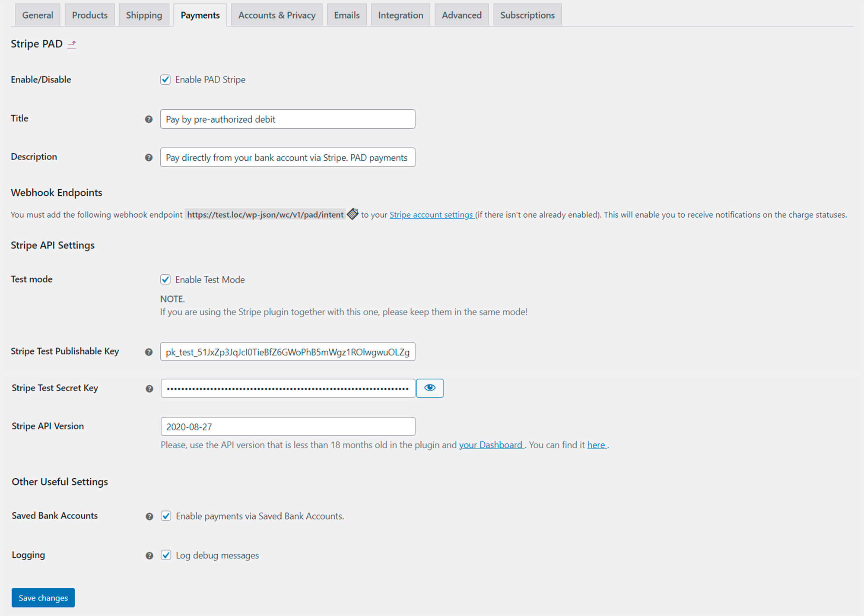Click the help icon next to Description
The image size is (864, 616).
149,158
